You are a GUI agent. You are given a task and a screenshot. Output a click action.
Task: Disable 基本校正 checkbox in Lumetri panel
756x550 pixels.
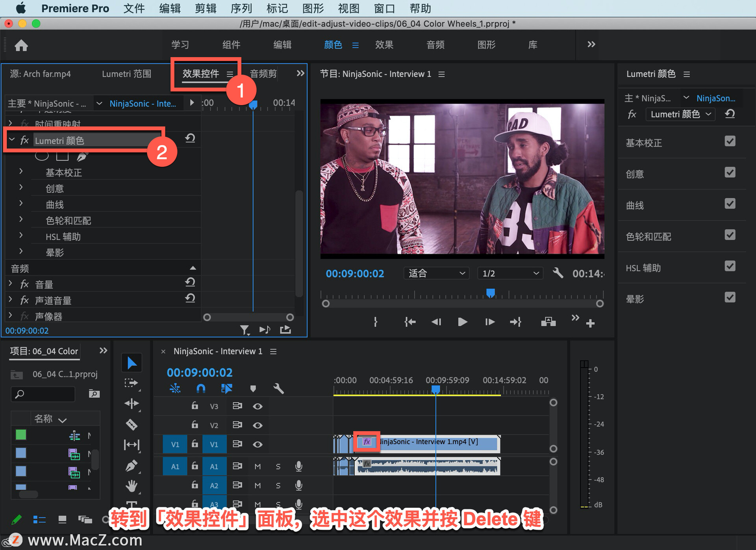[730, 141]
